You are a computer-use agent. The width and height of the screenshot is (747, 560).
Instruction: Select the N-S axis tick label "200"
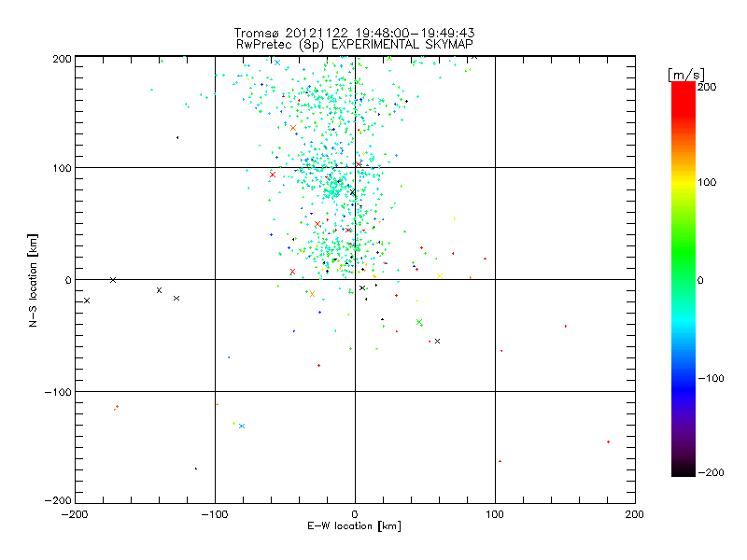click(x=62, y=59)
